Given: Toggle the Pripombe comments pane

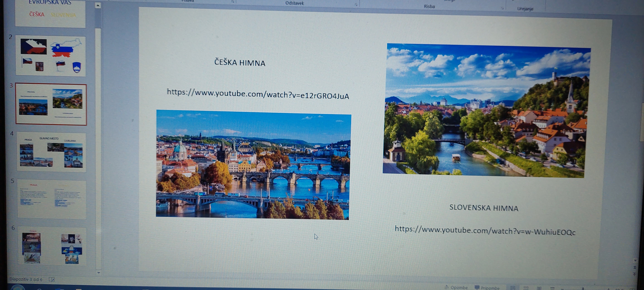Looking at the screenshot, I should 487,288.
